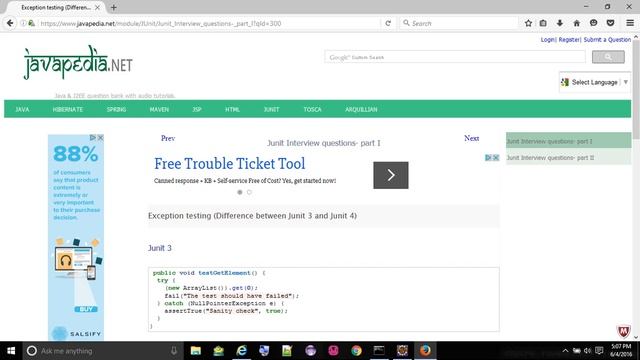Open the Windows Start menu
The image size is (640, 360).
(11, 351)
